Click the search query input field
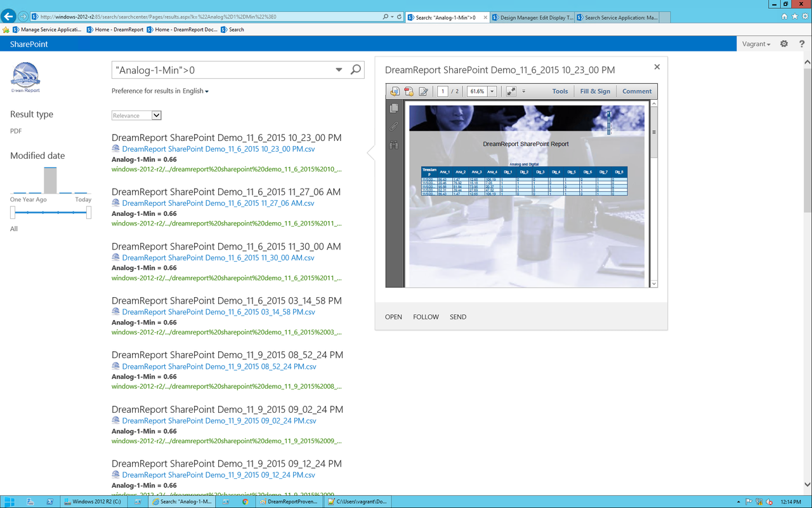Image resolution: width=812 pixels, height=508 pixels. pos(222,70)
